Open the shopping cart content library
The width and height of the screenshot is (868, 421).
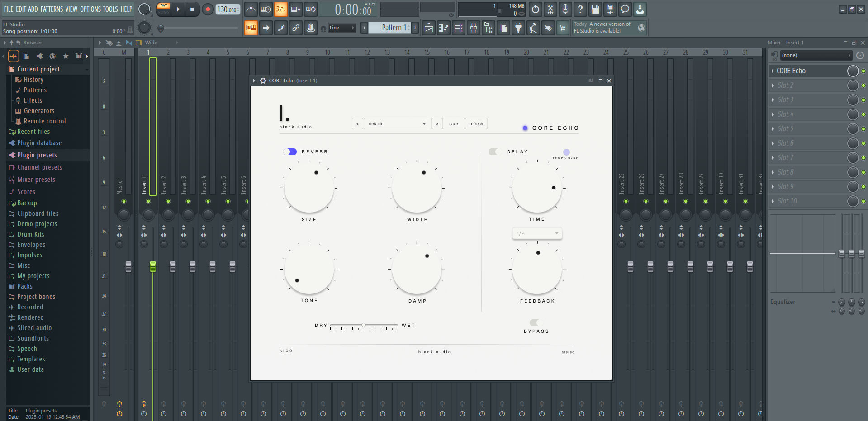(x=563, y=28)
